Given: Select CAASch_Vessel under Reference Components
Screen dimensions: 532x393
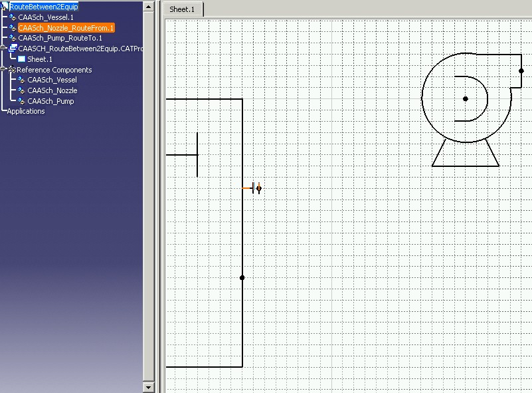Looking at the screenshot, I should (52, 80).
